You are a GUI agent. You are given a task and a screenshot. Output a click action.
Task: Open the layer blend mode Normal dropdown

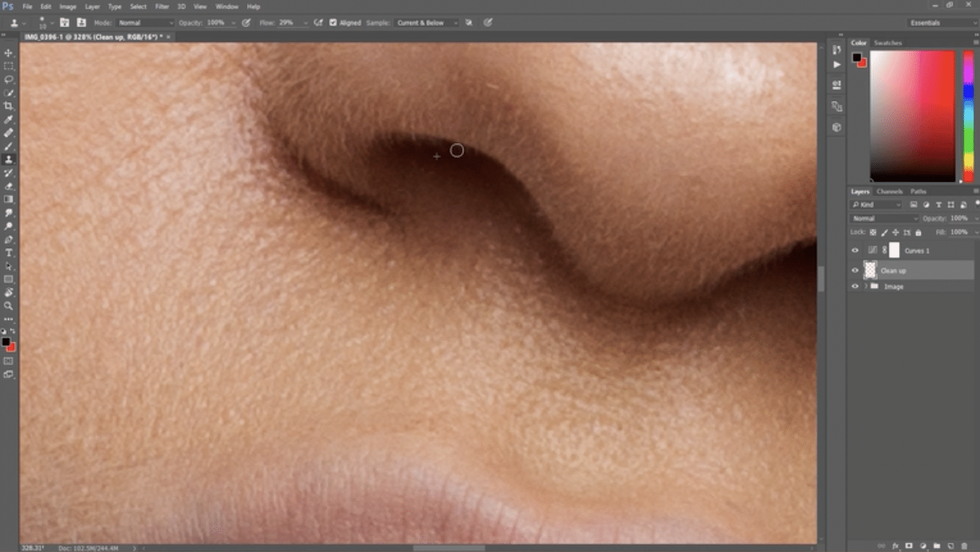[x=885, y=218]
